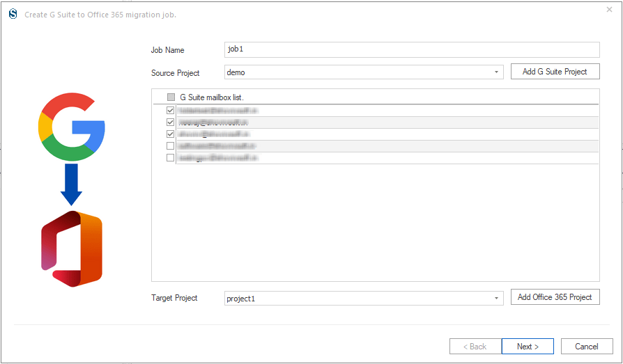
Task: Click the Next button
Action: point(528,346)
